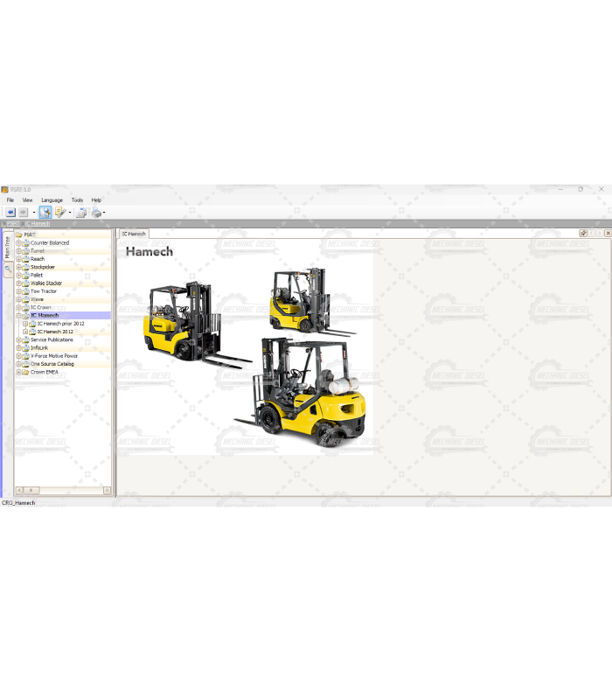Viewport: 612px width, 700px height.
Task: Select the Walkie Stacker tree item
Action: (45, 283)
